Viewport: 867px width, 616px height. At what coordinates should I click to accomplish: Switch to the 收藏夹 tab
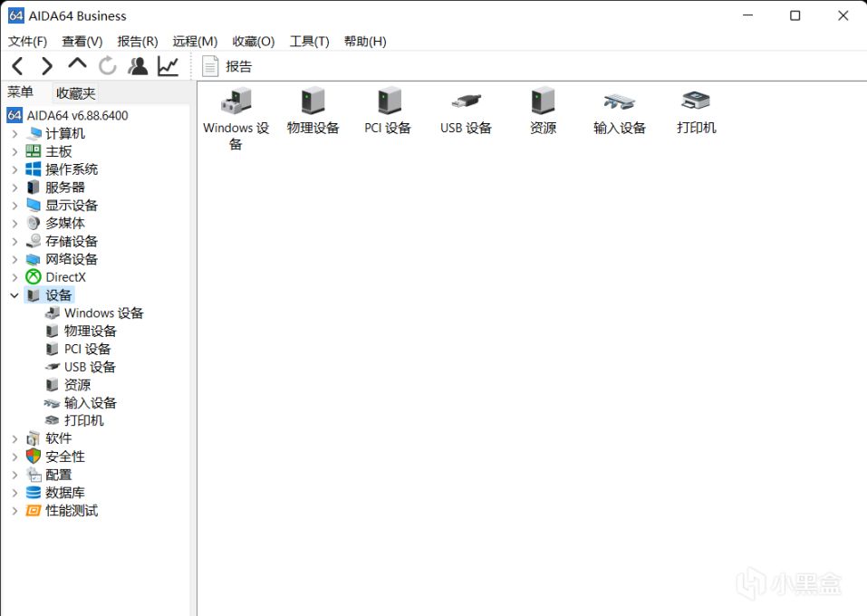76,93
